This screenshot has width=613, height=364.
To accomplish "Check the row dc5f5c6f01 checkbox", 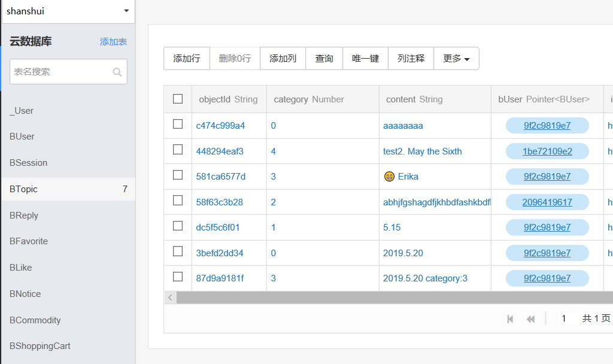I will 178,226.
